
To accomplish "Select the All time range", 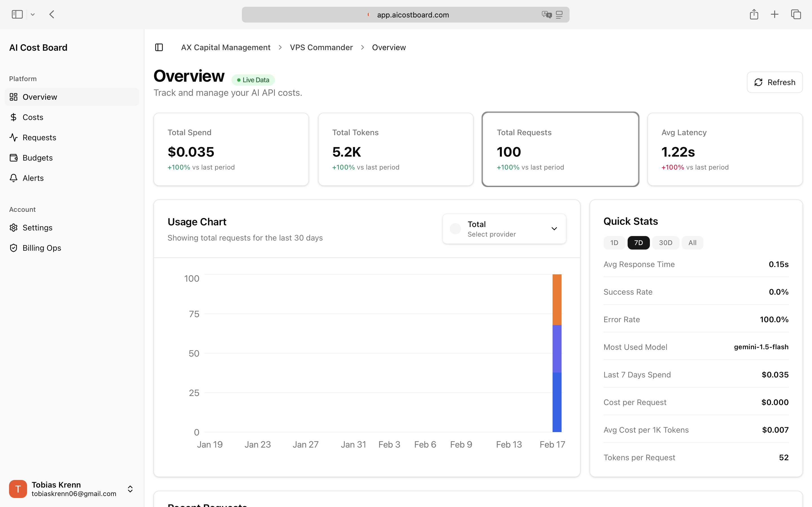I will click(x=692, y=243).
